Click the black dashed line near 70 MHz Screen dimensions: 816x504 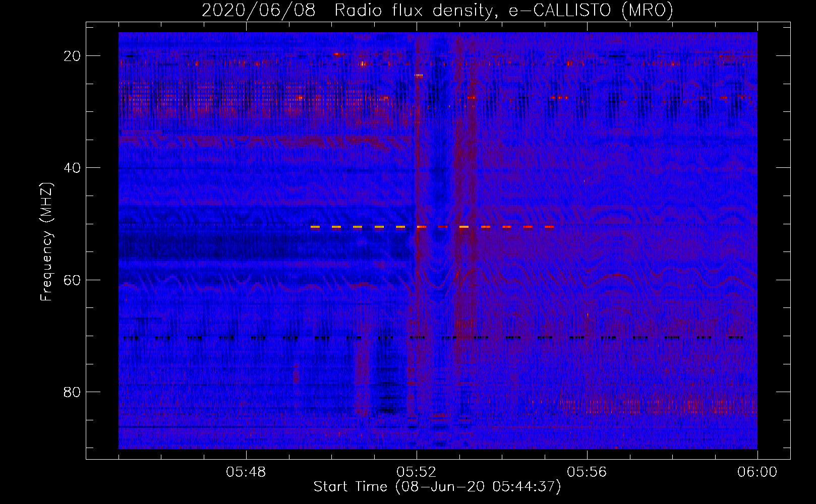433,337
